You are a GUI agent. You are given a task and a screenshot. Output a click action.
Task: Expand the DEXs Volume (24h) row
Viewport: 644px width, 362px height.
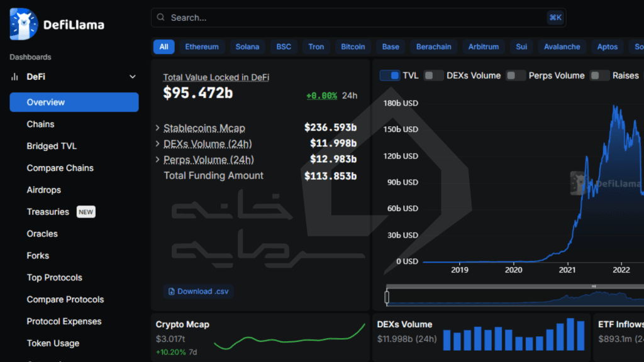[x=158, y=144]
